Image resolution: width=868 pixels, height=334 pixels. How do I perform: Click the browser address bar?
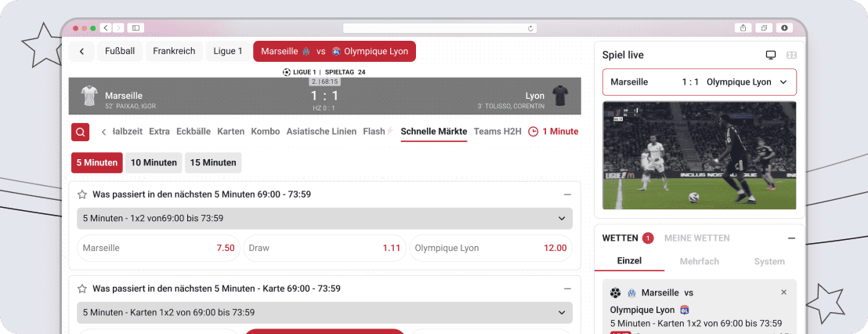(x=440, y=28)
